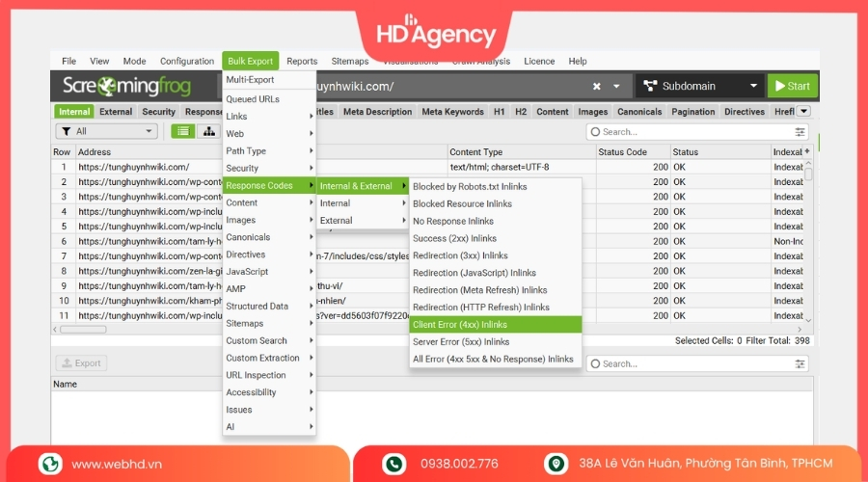Expand the Web submenu
This screenshot has width=868, height=482.
click(269, 133)
